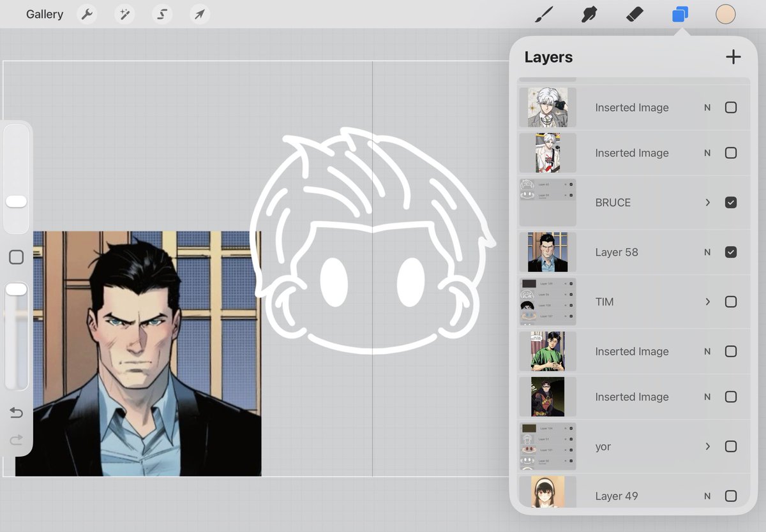This screenshot has height=532, width=766.
Task: Open the active color circle picker
Action: [726, 14]
